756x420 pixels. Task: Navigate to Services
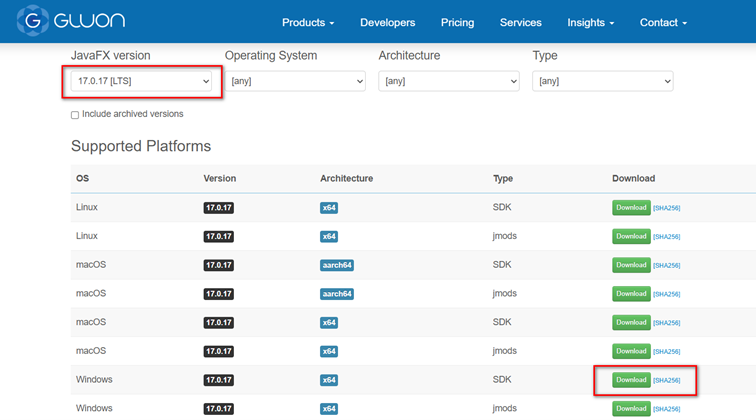point(520,22)
